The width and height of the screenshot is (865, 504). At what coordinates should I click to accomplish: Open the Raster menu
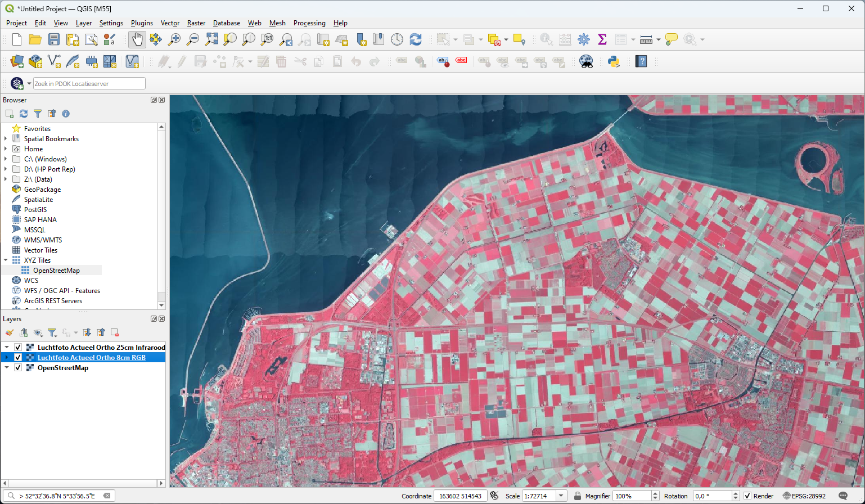[196, 23]
